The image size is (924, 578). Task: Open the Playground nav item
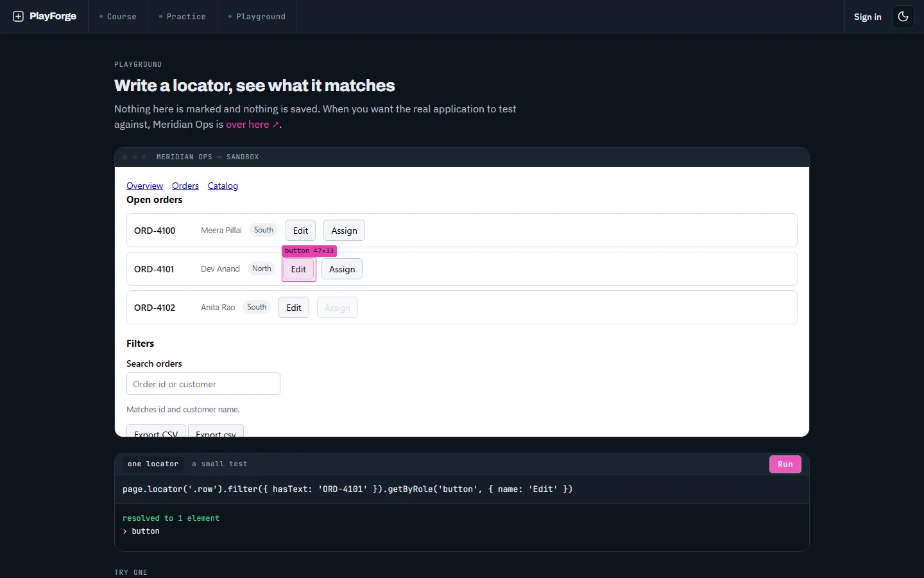tap(257, 17)
